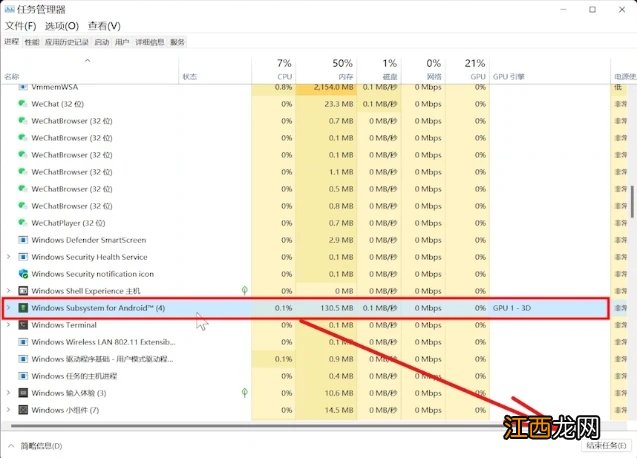Click the Windows Security Health Service icon
The height and width of the screenshot is (458, 637).
[23, 257]
